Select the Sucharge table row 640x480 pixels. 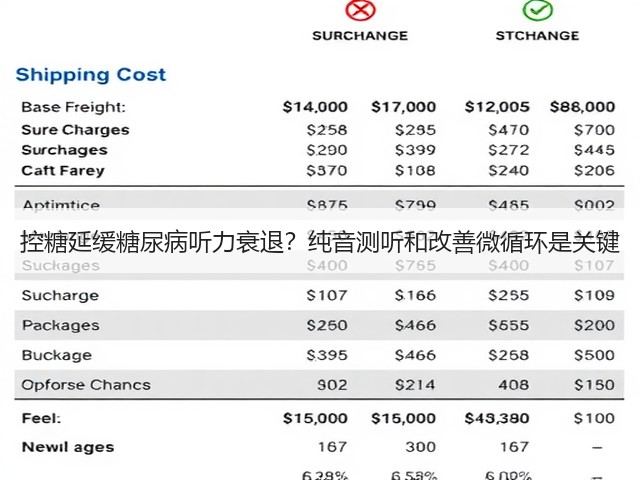point(319,295)
